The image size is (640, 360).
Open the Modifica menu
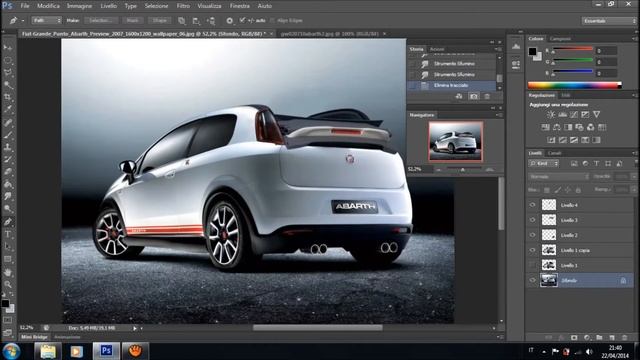coord(48,6)
